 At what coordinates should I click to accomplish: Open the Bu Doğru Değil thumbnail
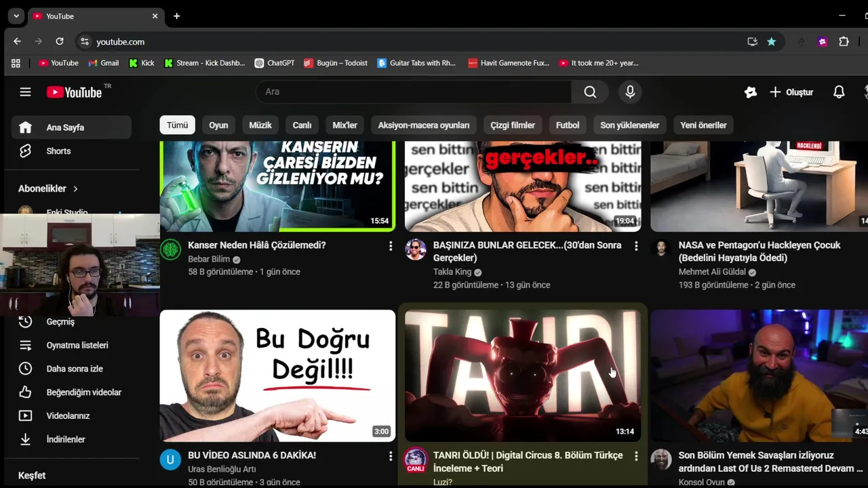click(277, 375)
